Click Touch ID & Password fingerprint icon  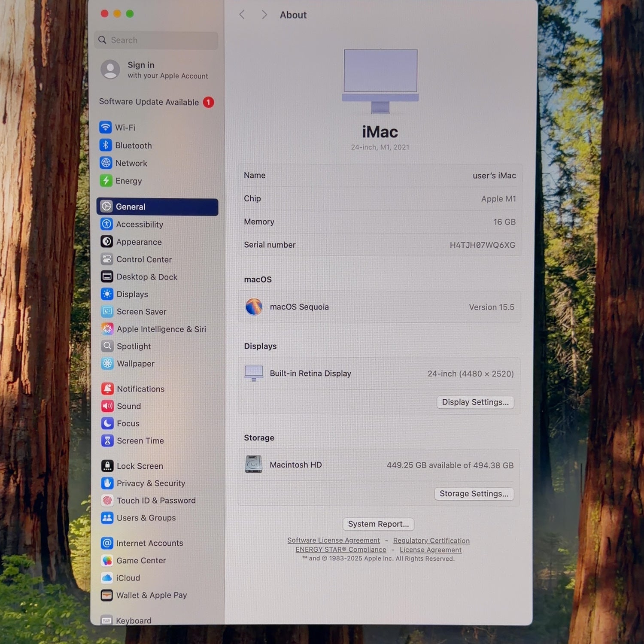(107, 500)
